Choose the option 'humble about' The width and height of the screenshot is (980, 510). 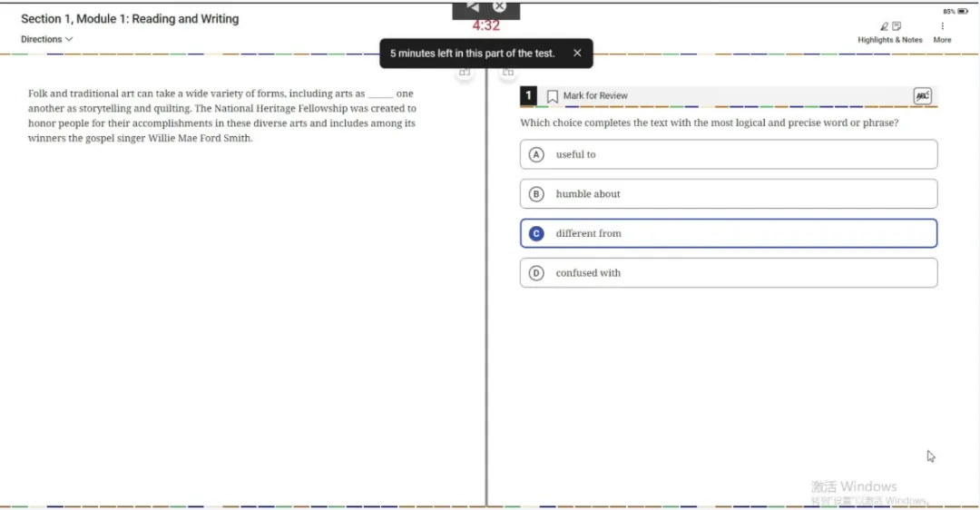tap(728, 194)
